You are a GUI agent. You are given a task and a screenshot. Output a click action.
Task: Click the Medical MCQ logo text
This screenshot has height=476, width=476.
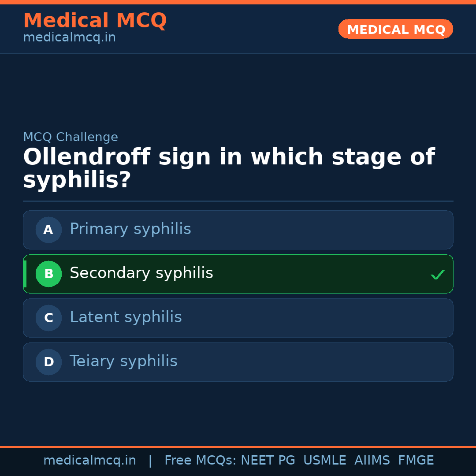[x=95, y=20]
